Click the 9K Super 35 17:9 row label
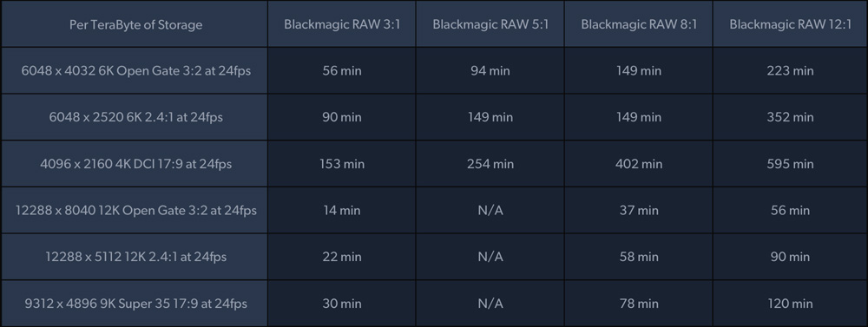This screenshot has width=868, height=327. tap(135, 304)
